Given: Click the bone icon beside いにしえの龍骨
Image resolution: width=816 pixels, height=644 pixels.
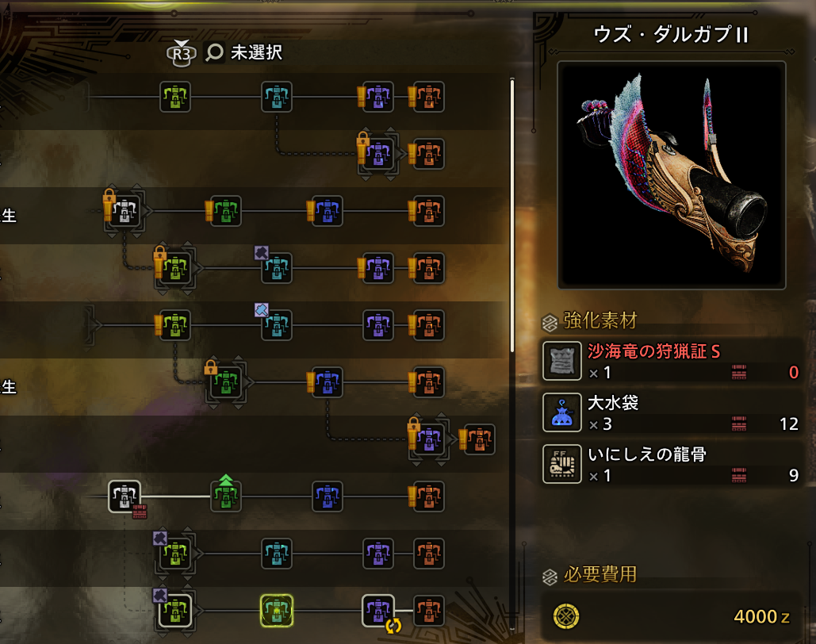Looking at the screenshot, I should click(x=562, y=464).
